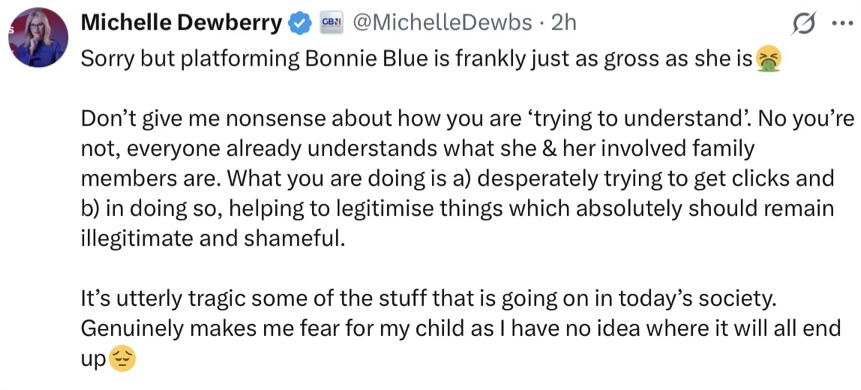
Task: Click the pensive face emoji
Action: pos(122,359)
